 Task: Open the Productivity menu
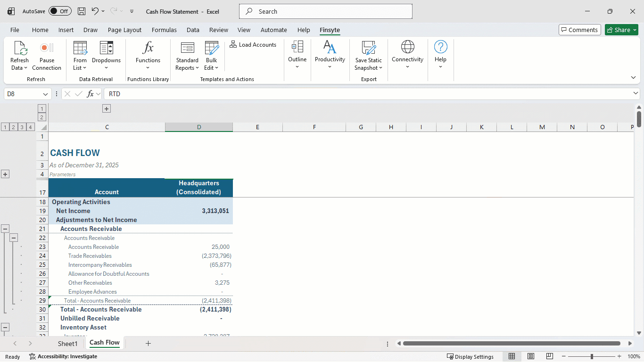[330, 55]
